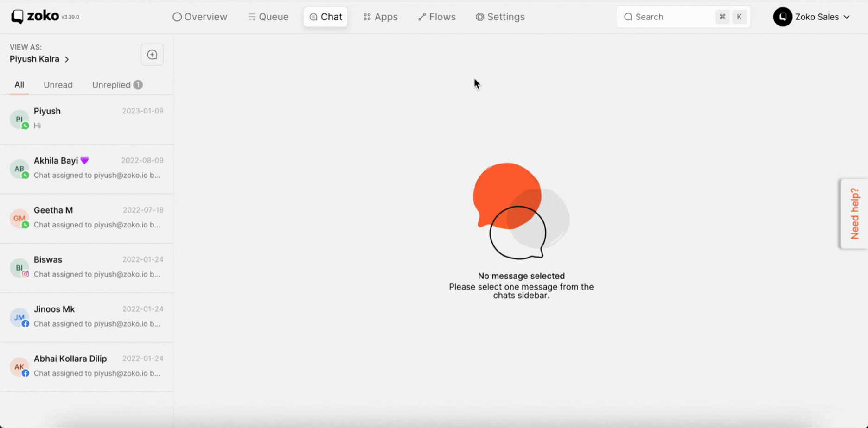Image resolution: width=868 pixels, height=428 pixels.
Task: Click the PI avatar with WhatsApp badge
Action: pos(19,120)
